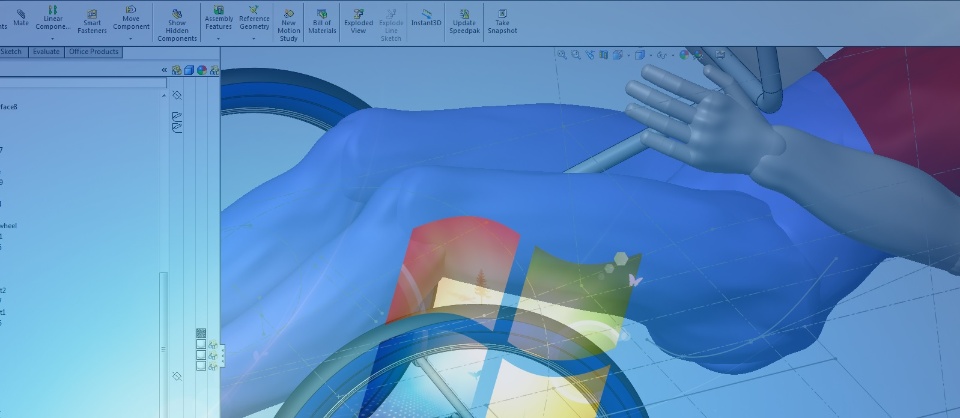The image size is (960, 418).
Task: Expand Display Style dropdown arrow
Action: pos(650,55)
